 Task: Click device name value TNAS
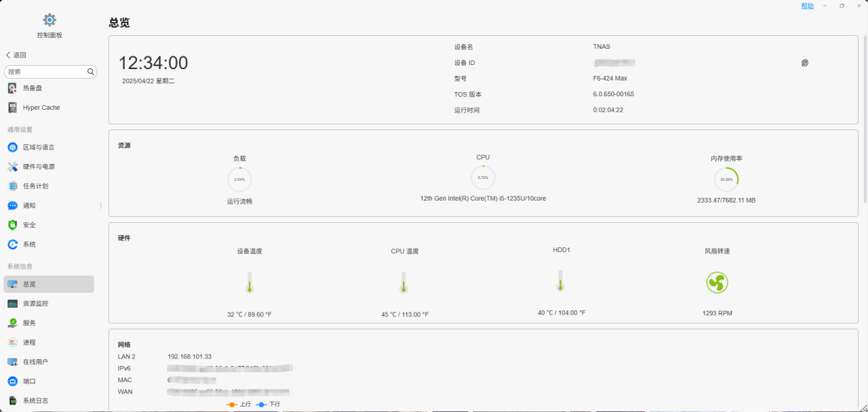click(601, 47)
